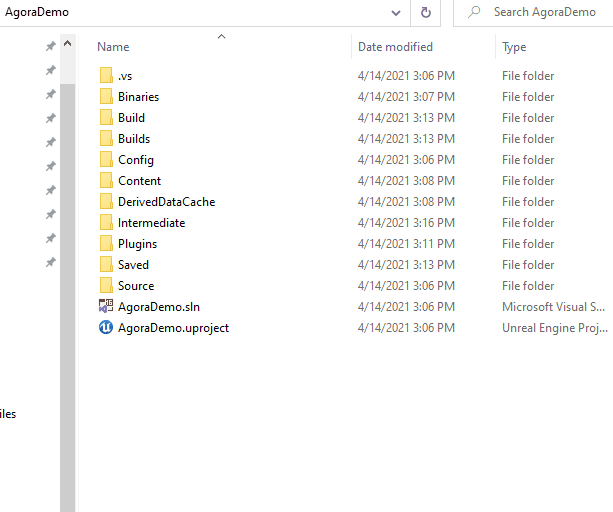
Task: Click the Source folder icon
Action: click(106, 286)
